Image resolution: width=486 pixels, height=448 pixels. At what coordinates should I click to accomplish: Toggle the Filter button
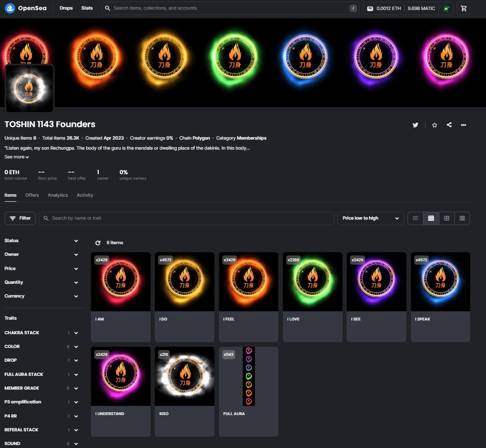point(20,218)
